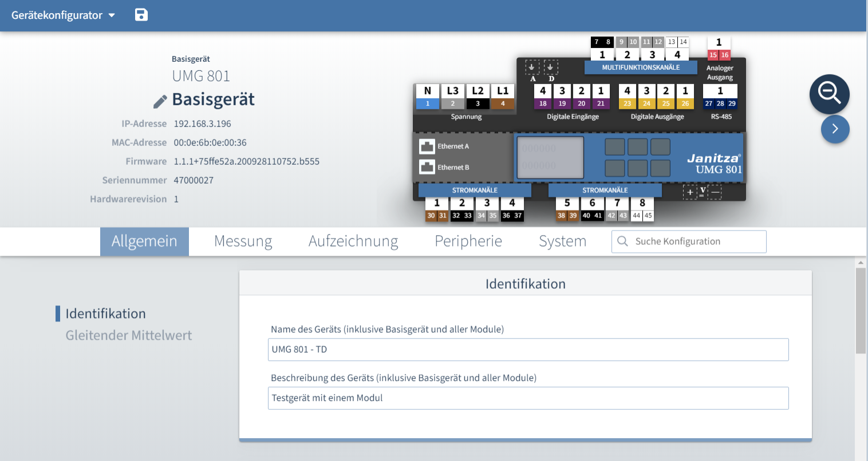Zoom out of the device illustration

click(829, 94)
